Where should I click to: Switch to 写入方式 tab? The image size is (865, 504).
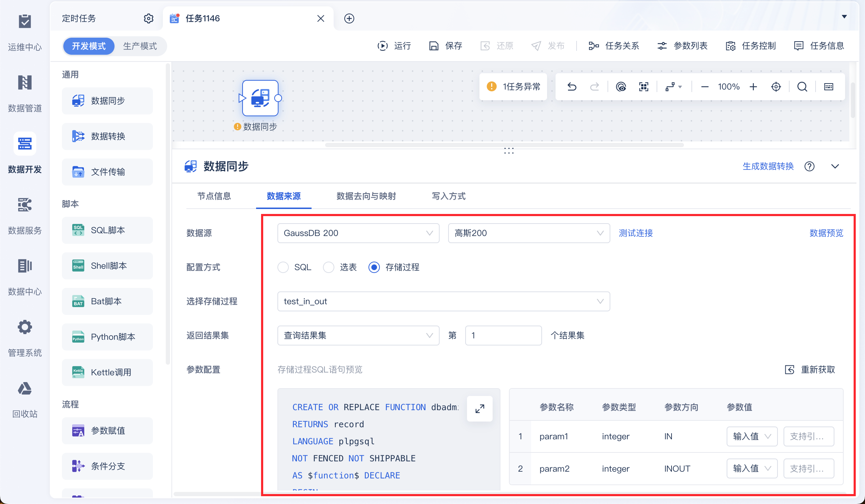pyautogui.click(x=449, y=196)
